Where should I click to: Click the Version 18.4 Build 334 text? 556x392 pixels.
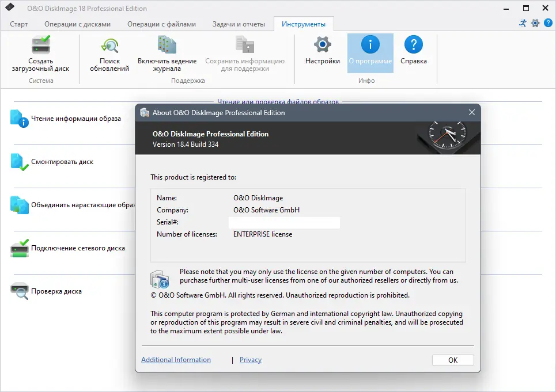[186, 144]
